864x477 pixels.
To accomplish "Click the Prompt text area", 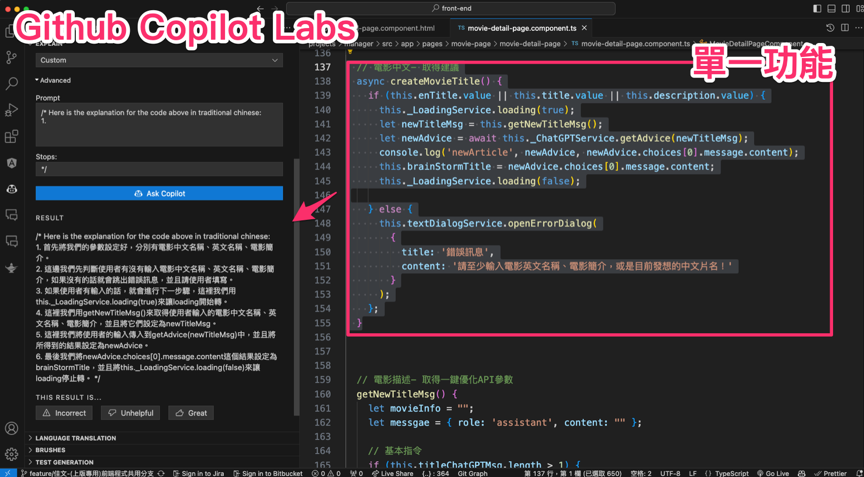I will pyautogui.click(x=159, y=124).
